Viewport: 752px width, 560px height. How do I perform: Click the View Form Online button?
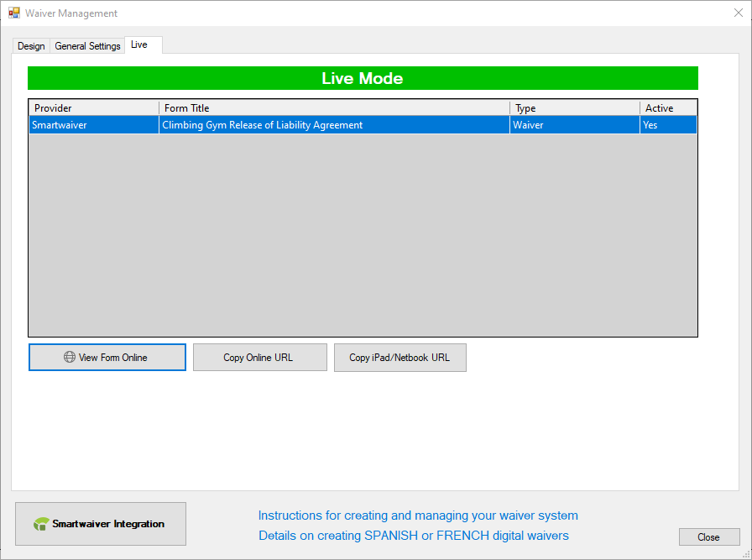pyautogui.click(x=107, y=357)
